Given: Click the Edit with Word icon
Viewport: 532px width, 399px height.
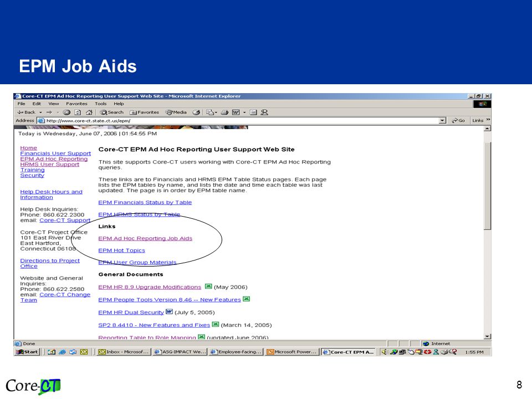Looking at the screenshot, I should tap(236, 112).
